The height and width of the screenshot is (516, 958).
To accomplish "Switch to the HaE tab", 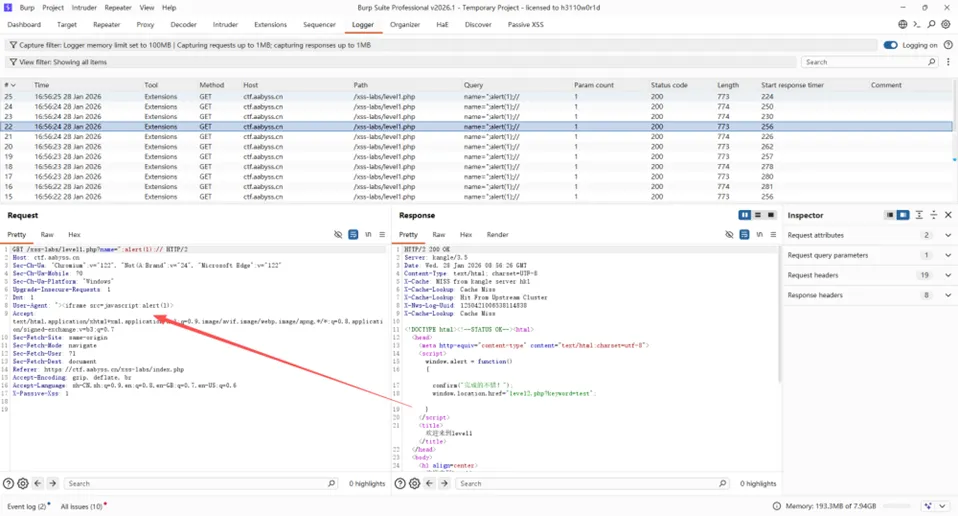I will [x=442, y=24].
